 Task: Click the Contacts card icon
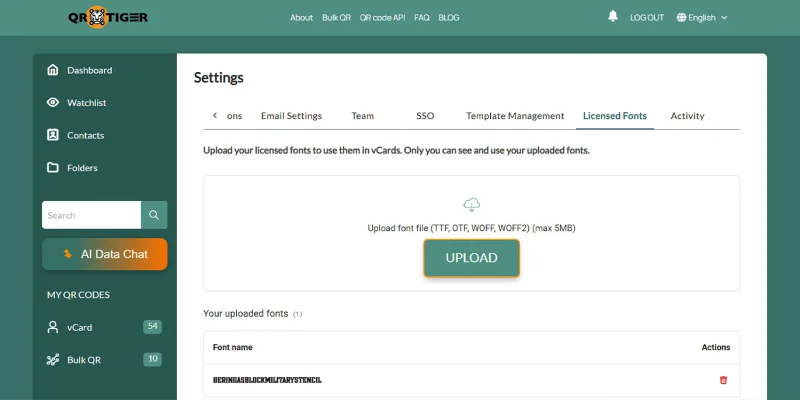click(53, 135)
